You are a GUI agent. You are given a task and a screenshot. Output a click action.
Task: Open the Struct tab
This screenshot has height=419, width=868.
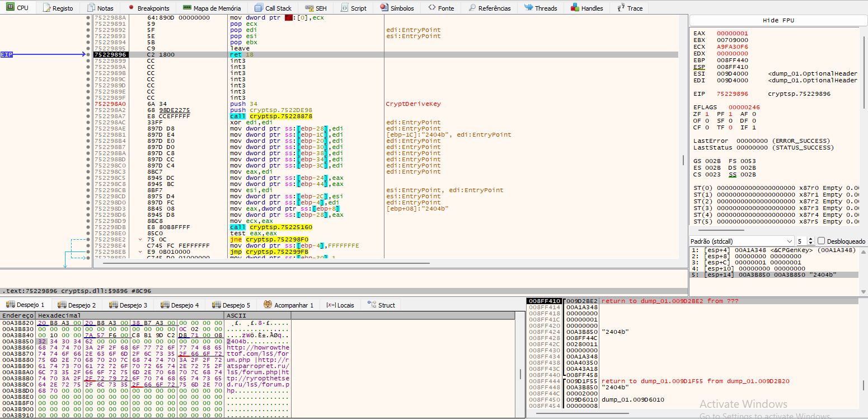pos(381,305)
